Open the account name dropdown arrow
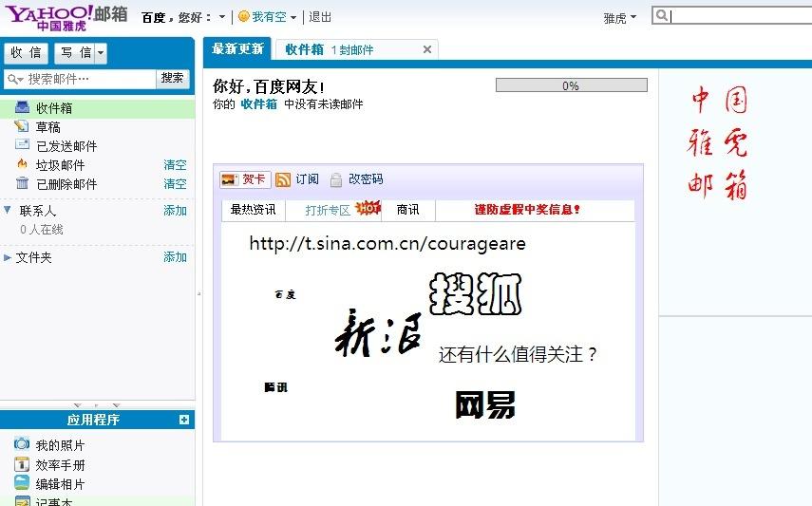The width and height of the screenshot is (812, 506). pos(222,17)
